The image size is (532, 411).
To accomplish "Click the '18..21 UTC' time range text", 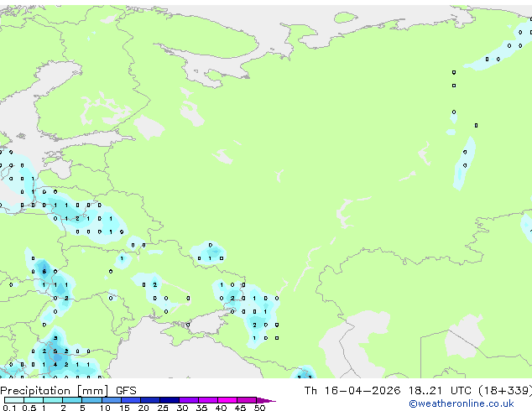I will [x=440, y=391].
